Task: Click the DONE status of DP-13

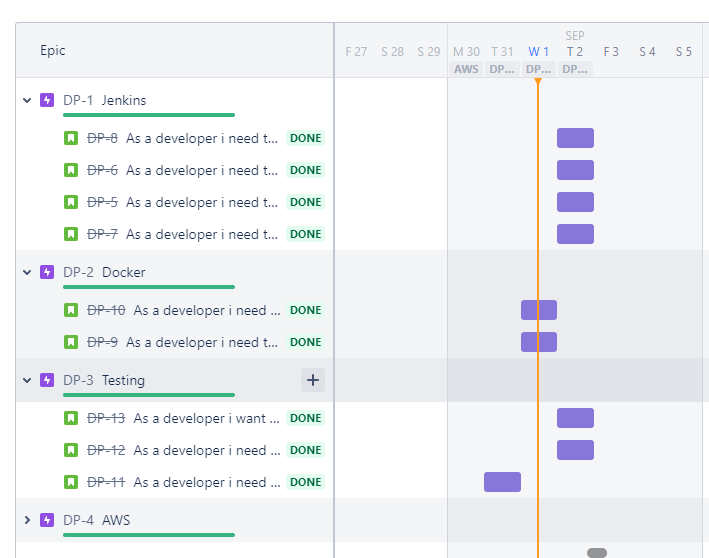Action: tap(306, 419)
